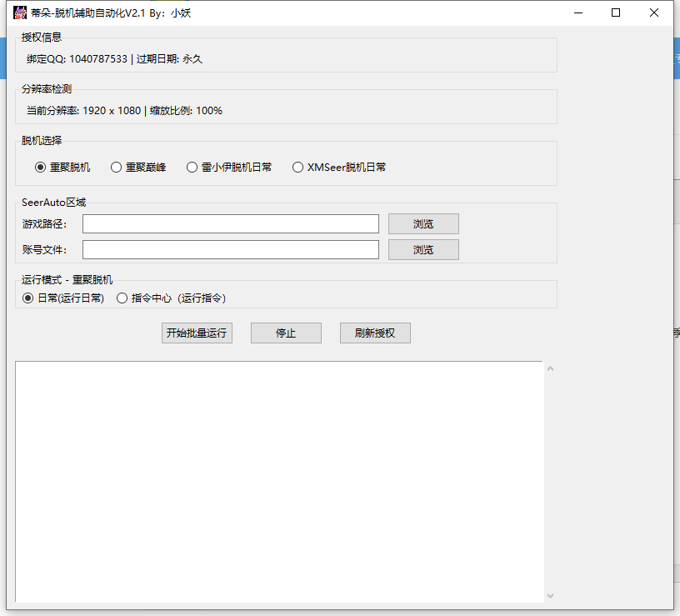The height and width of the screenshot is (616, 680).
Task: Click the 运行模式 - 重聚脱机 group label
Action: (67, 280)
